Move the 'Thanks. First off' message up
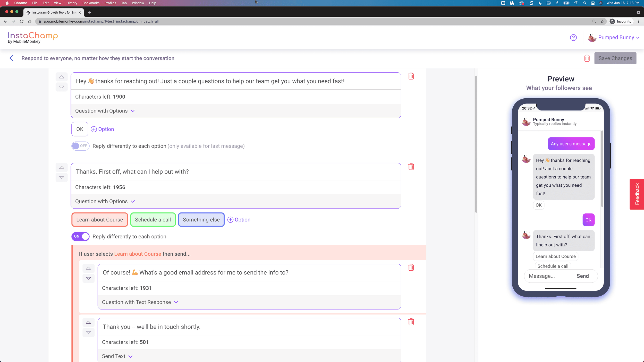This screenshot has width=644, height=362. pyautogui.click(x=62, y=168)
